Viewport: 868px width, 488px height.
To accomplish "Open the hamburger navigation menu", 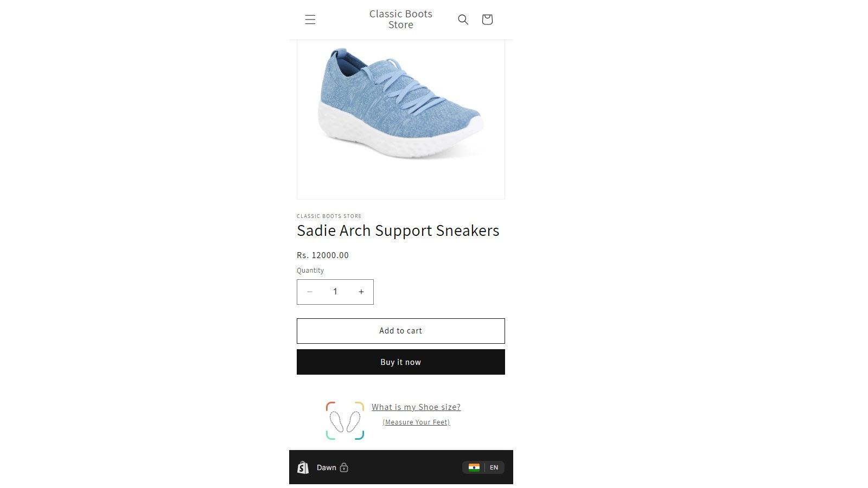I will [310, 20].
